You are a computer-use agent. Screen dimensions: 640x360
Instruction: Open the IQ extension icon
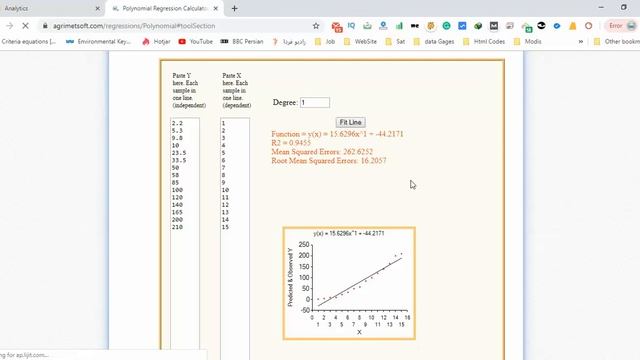351,26
